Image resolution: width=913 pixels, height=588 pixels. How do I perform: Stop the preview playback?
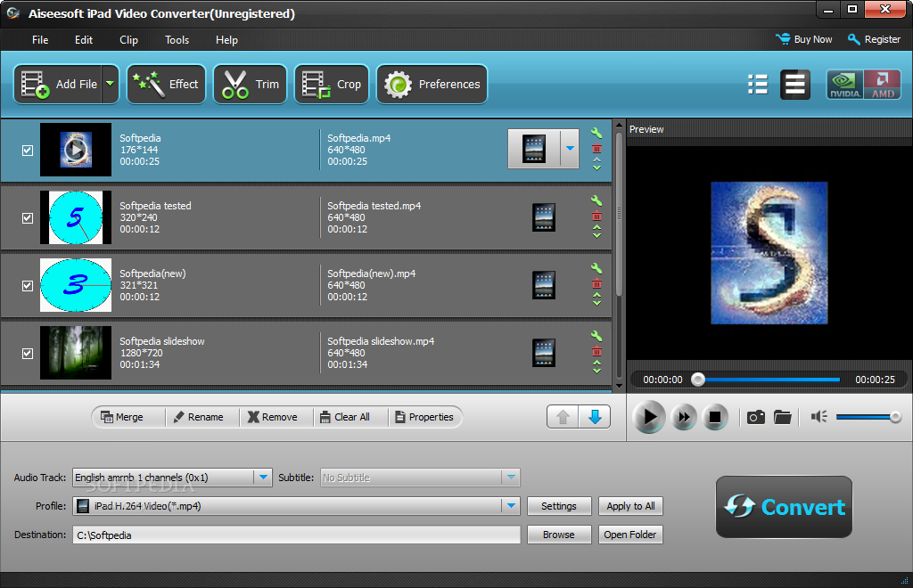715,417
